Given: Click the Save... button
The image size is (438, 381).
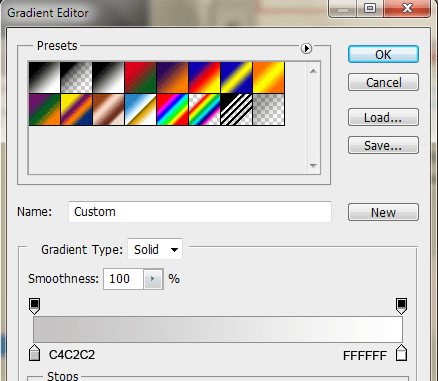Looking at the screenshot, I should [383, 145].
